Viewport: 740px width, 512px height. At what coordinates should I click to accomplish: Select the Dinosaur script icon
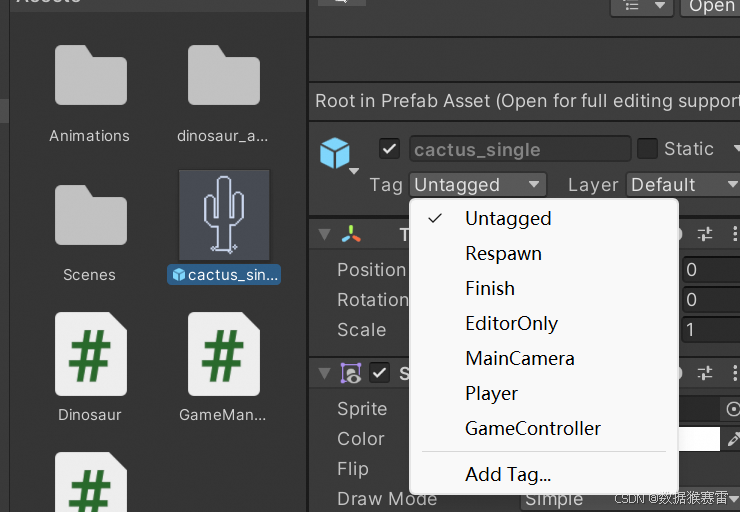point(91,354)
